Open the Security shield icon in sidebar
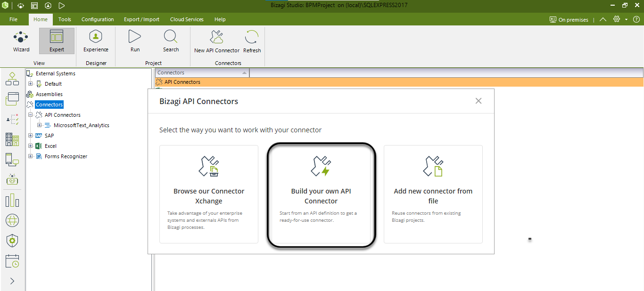 [12, 241]
